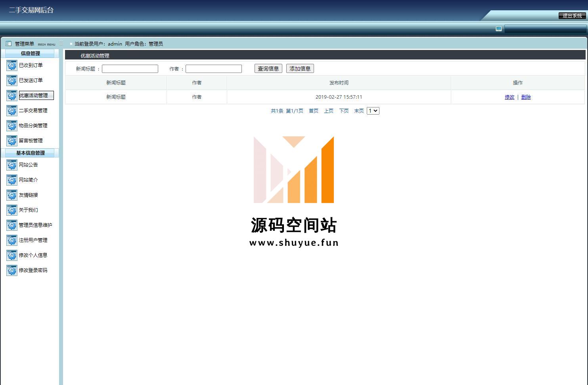This screenshot has width=588, height=385.
Task: Click the panel icon next to 管理菜单
Action: point(8,44)
